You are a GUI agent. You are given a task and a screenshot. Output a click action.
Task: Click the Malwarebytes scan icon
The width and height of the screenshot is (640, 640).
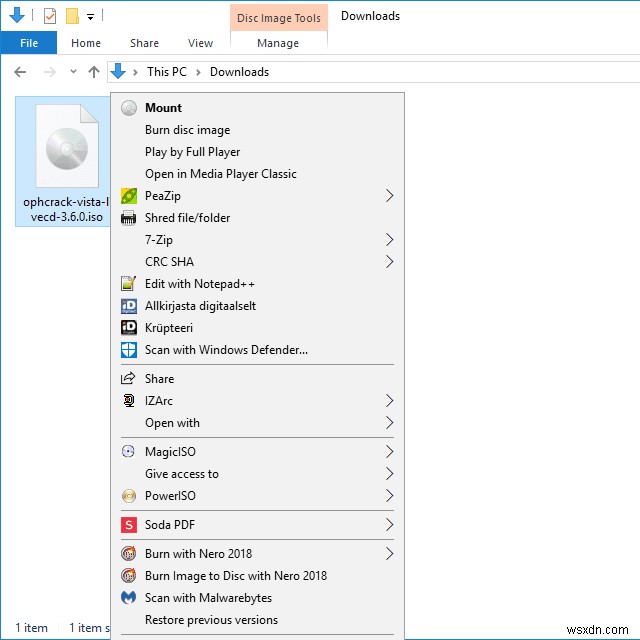pos(128,598)
